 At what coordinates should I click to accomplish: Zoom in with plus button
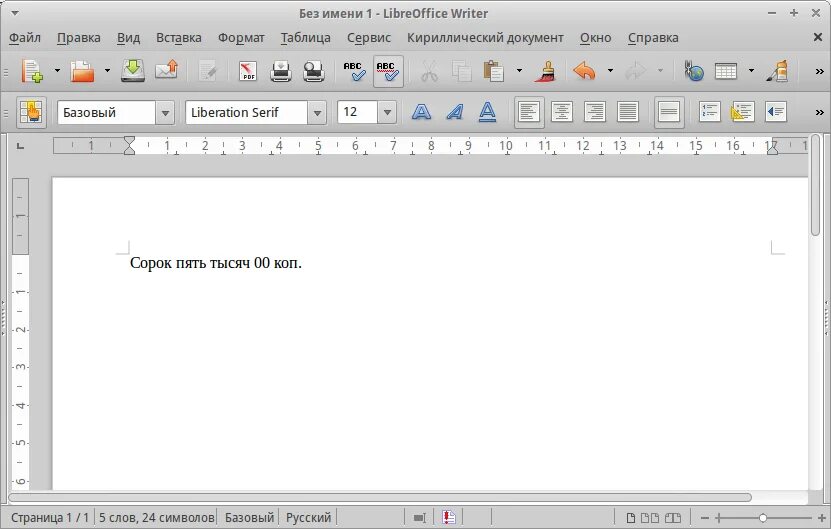(x=821, y=518)
